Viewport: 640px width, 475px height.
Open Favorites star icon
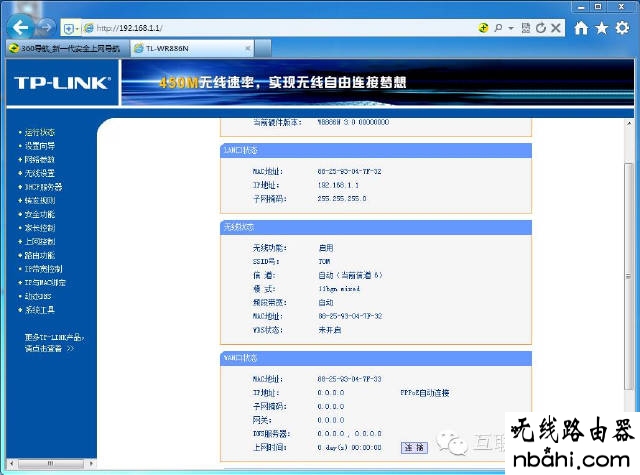click(x=602, y=28)
